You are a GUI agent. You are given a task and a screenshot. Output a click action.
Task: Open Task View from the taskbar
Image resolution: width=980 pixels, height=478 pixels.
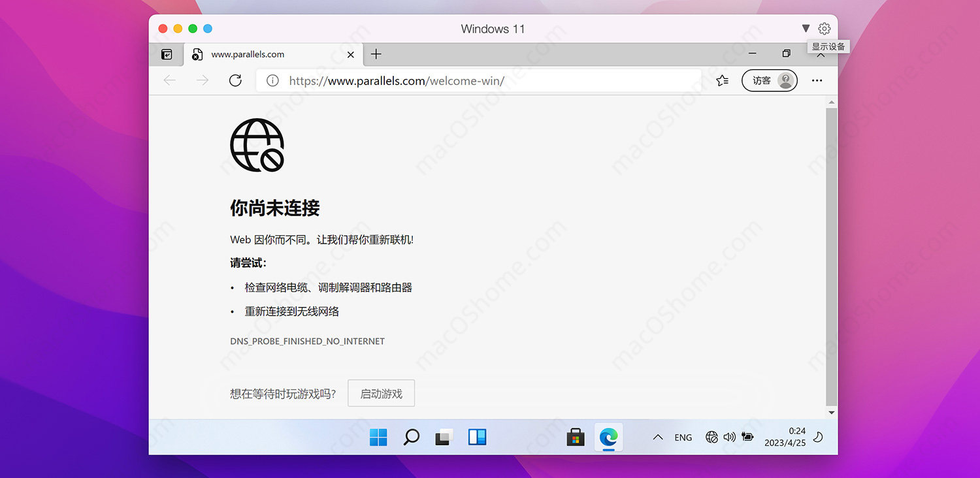coord(444,437)
